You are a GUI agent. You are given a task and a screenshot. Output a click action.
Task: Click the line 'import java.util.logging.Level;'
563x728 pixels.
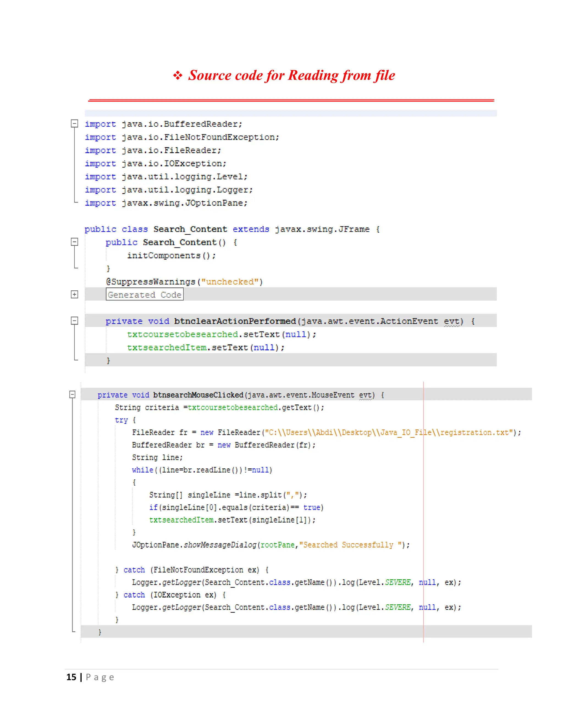click(166, 177)
